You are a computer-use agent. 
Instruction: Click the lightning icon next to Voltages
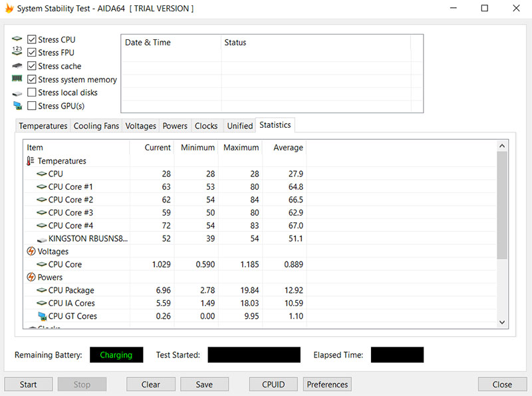[31, 252]
